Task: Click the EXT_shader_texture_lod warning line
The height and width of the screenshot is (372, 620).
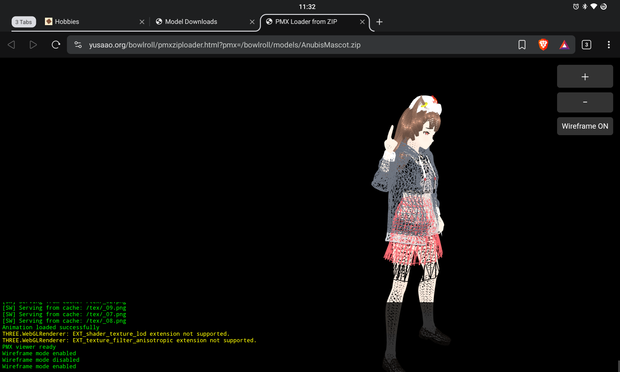Action: 116,334
